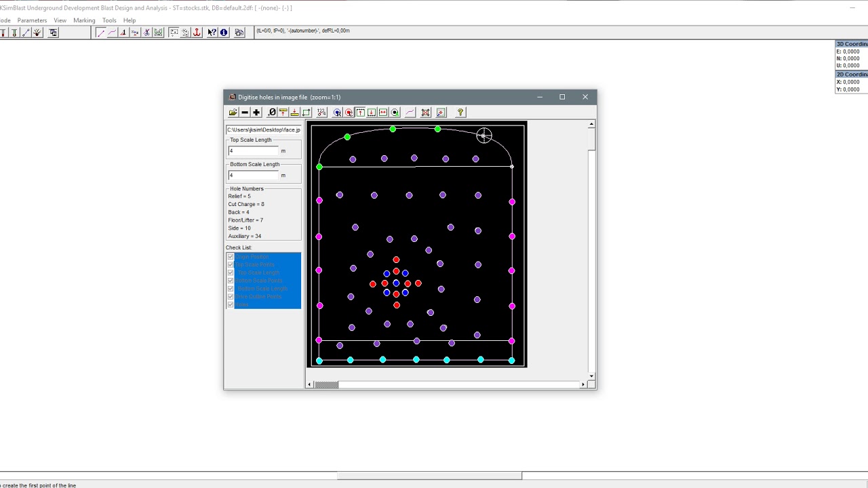Click the 'Floor/Lifter = 7' text
Image resolution: width=868 pixels, height=488 pixels.
[x=245, y=220]
